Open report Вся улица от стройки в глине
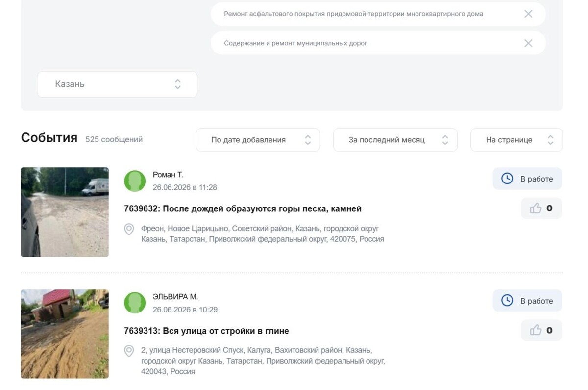The height and width of the screenshot is (390, 588). pyautogui.click(x=206, y=331)
